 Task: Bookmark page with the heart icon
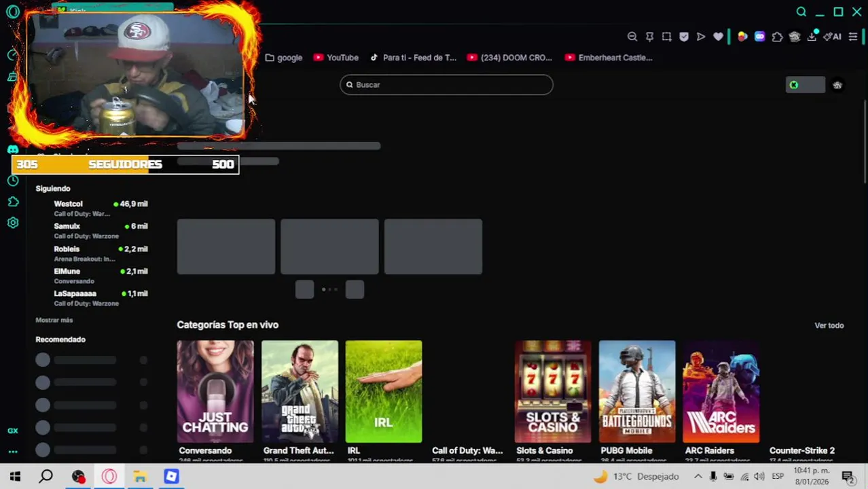point(718,37)
